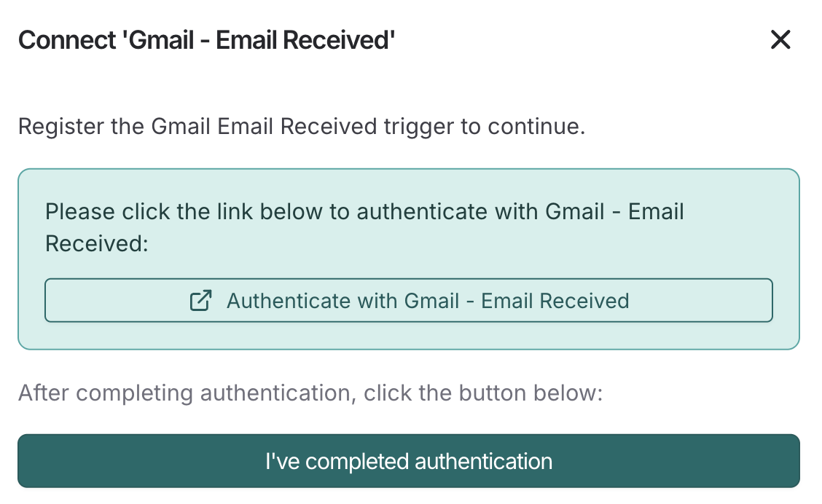The width and height of the screenshot is (822, 504).
Task: Click the mint-green info box border
Action: pyautogui.click(x=409, y=169)
